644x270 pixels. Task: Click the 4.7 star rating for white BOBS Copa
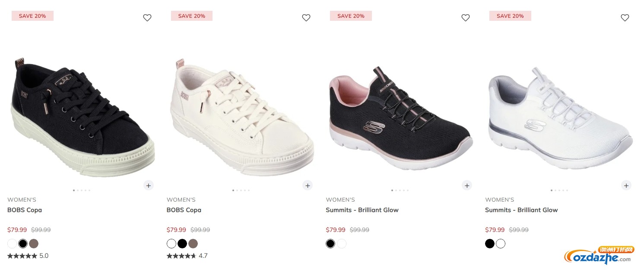point(187,256)
